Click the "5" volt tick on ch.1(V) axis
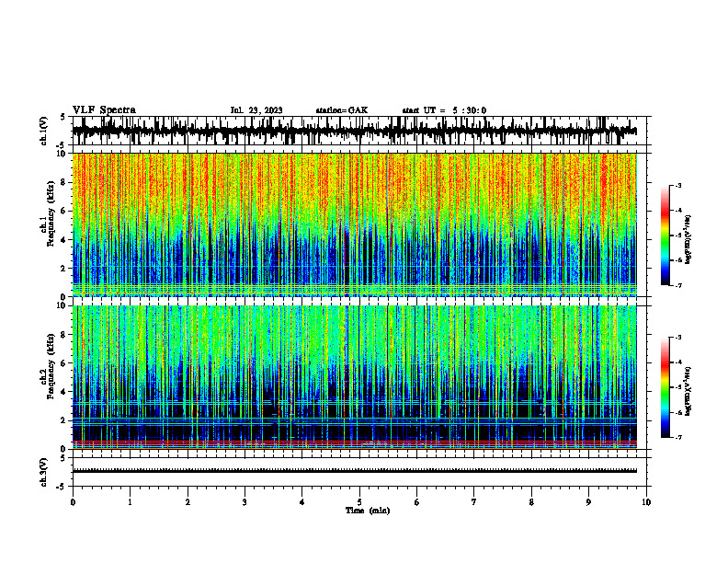This screenshot has height=563, width=728. (x=63, y=118)
